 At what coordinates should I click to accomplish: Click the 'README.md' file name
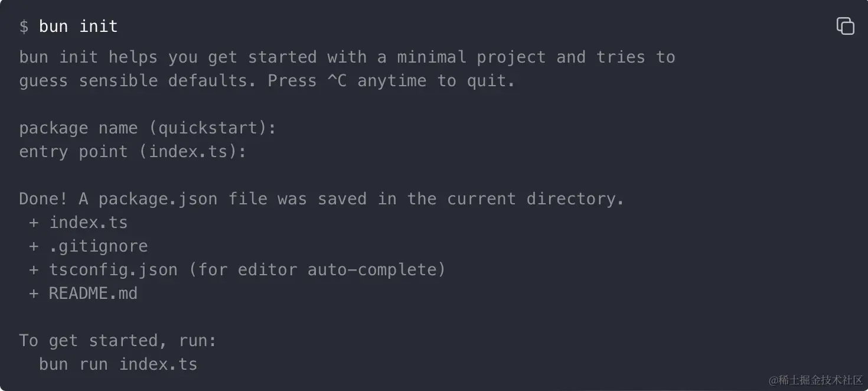coord(93,294)
